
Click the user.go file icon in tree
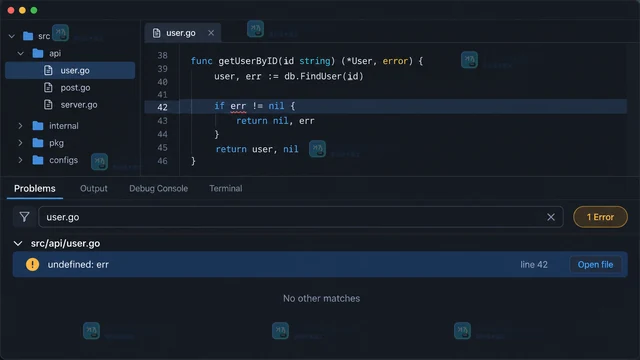pyautogui.click(x=48, y=70)
